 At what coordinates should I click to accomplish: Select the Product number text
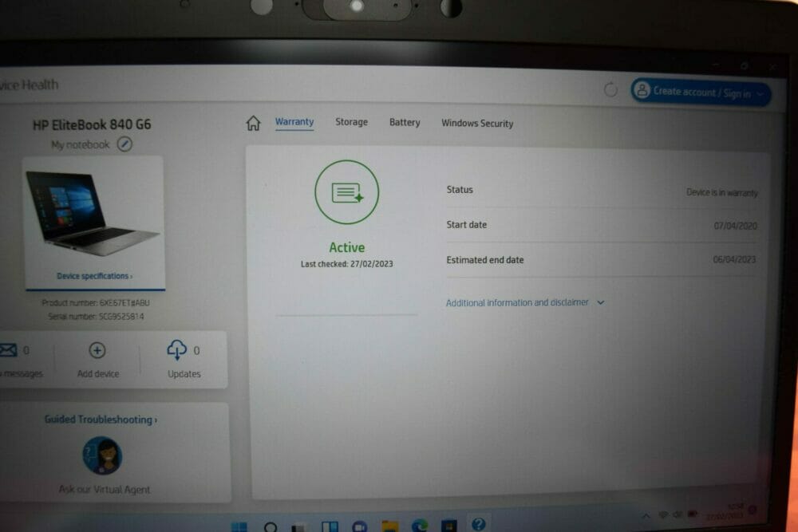point(96,302)
